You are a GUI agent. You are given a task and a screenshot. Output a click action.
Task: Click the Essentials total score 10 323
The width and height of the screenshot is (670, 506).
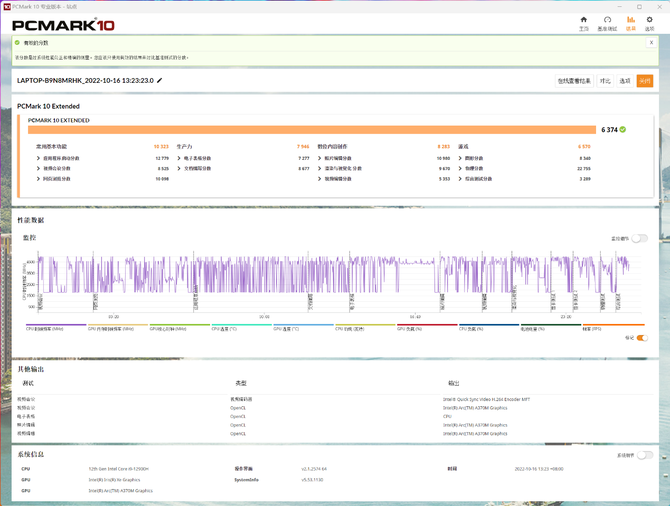pyautogui.click(x=161, y=147)
